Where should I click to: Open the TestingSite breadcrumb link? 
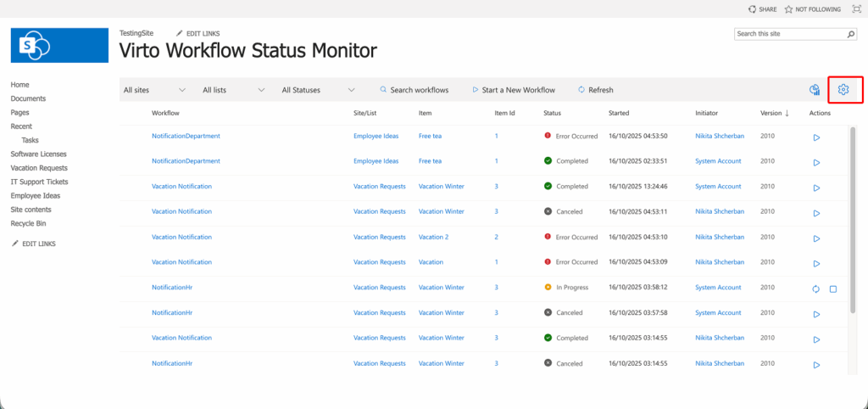[x=136, y=33]
